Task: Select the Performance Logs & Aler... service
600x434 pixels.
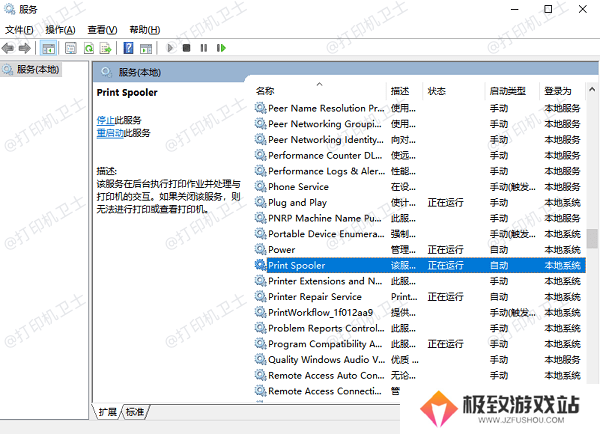Action: (326, 171)
